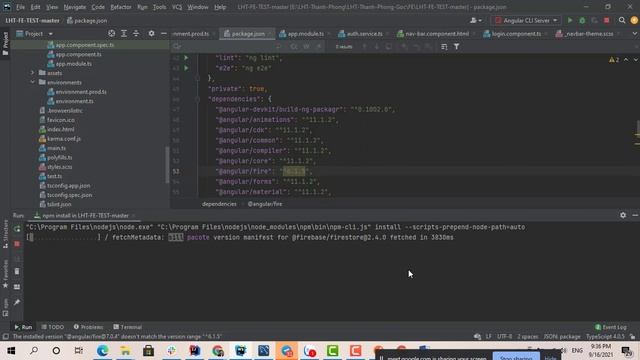Toggle the Project side tool window
This screenshot has height=360, width=640.
click(5, 43)
